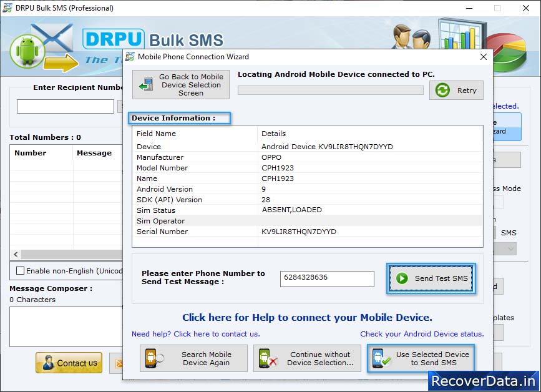
Task: Click the left scroll arrow under number list
Action: pos(16,254)
